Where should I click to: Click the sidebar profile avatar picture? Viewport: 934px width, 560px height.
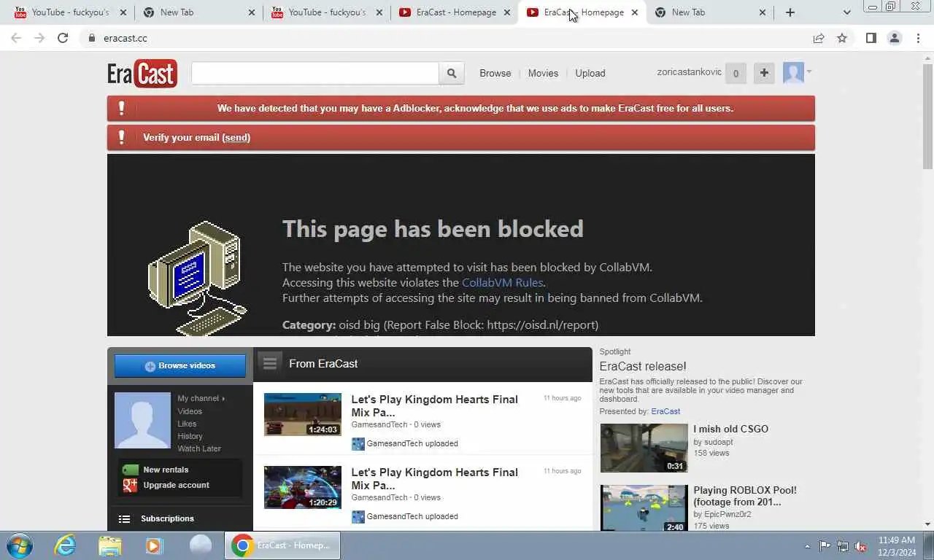(x=142, y=420)
